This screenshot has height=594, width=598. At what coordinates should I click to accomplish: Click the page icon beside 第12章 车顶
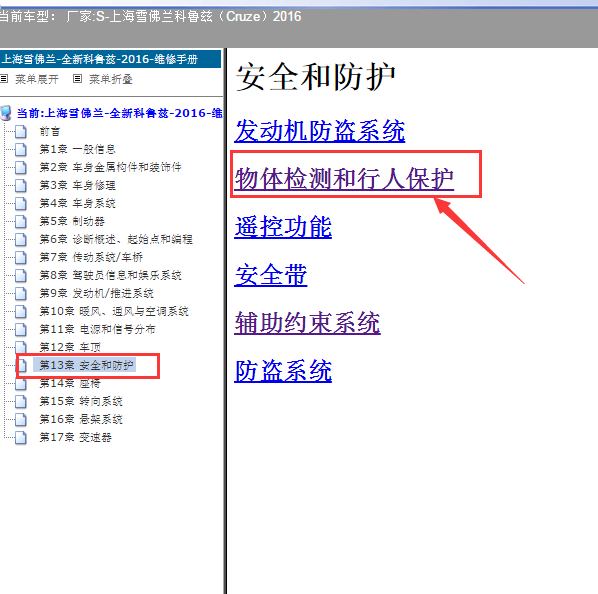click(21, 347)
